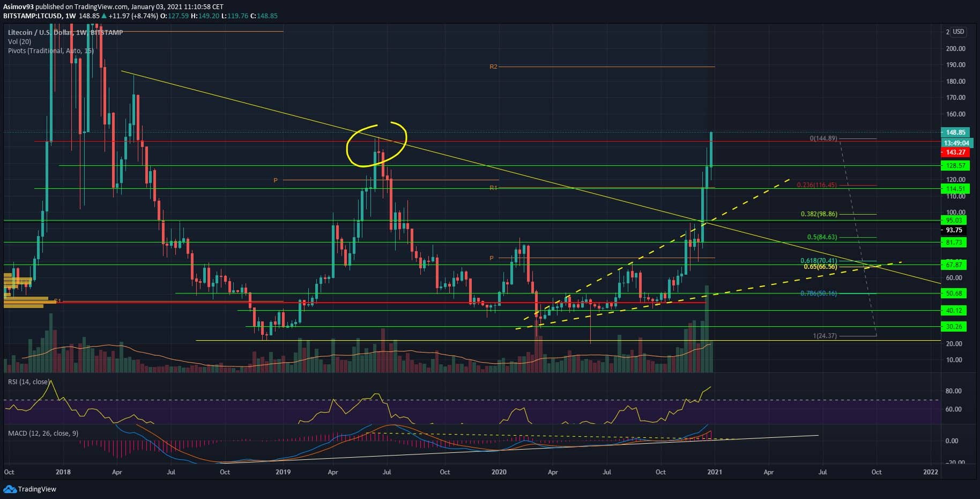
Task: Click the 2018 marker on the time axis
Action: click(63, 472)
